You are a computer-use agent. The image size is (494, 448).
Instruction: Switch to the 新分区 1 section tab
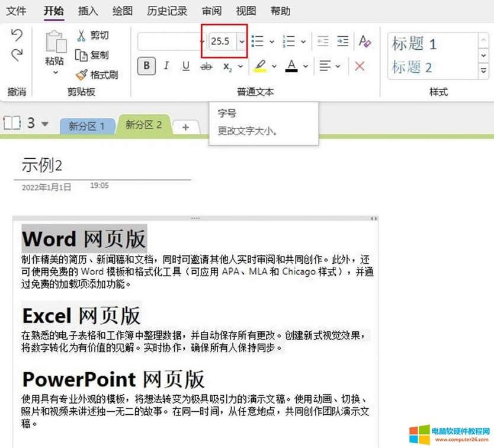[86, 126]
